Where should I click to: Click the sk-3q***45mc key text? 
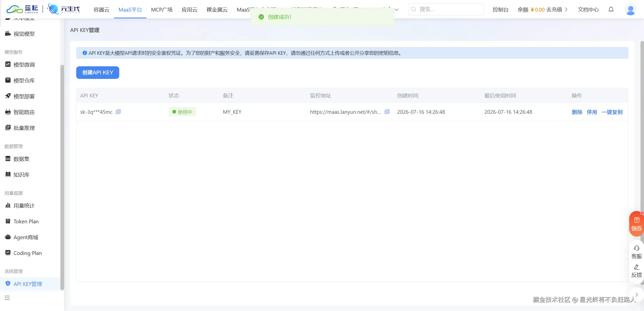tap(96, 112)
